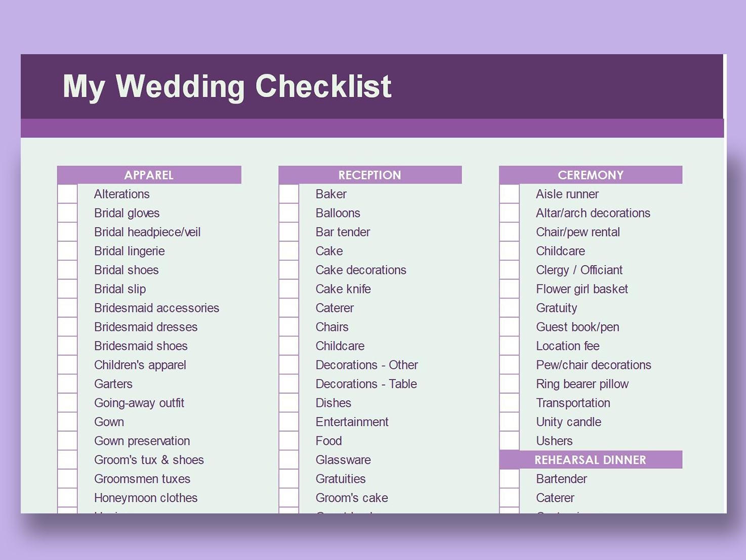Tick the Bridal gloves checkbox
Image resolution: width=746 pixels, height=560 pixels.
[67, 213]
